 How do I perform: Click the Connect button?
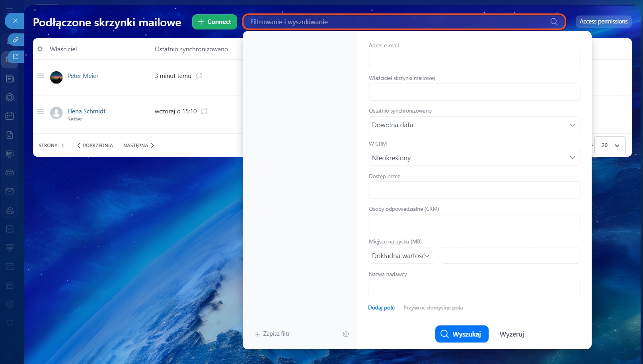(x=214, y=22)
